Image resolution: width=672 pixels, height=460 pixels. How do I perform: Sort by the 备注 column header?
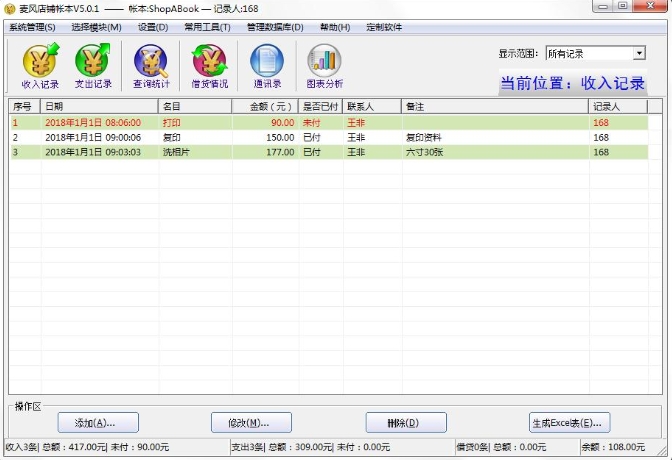tap(495, 106)
